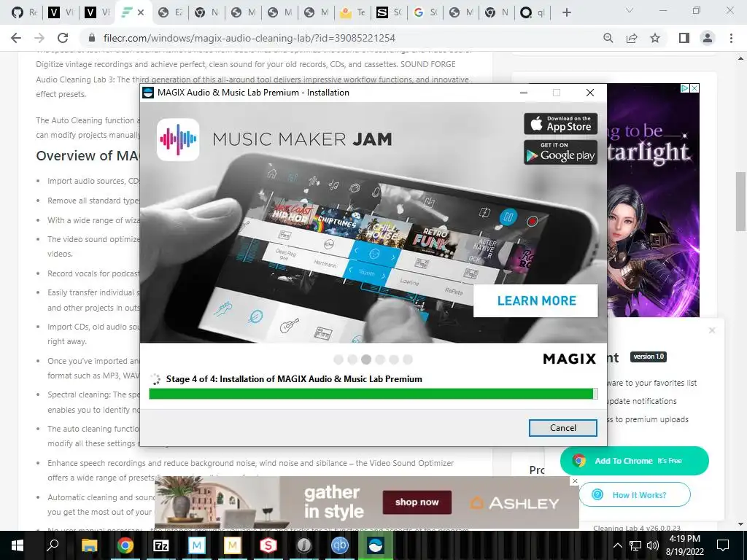Share this page icon in Chrome

(632, 38)
